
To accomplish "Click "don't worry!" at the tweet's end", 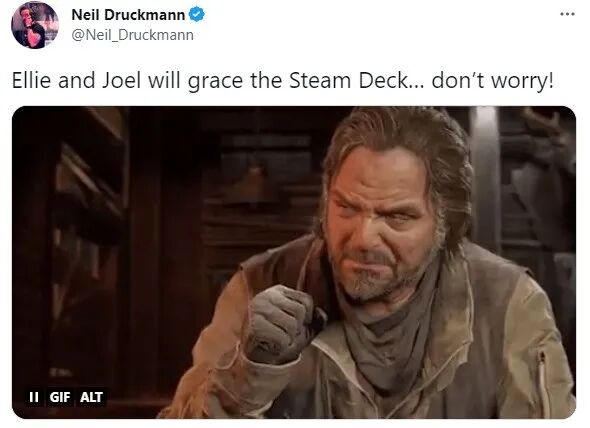I will [x=493, y=81].
